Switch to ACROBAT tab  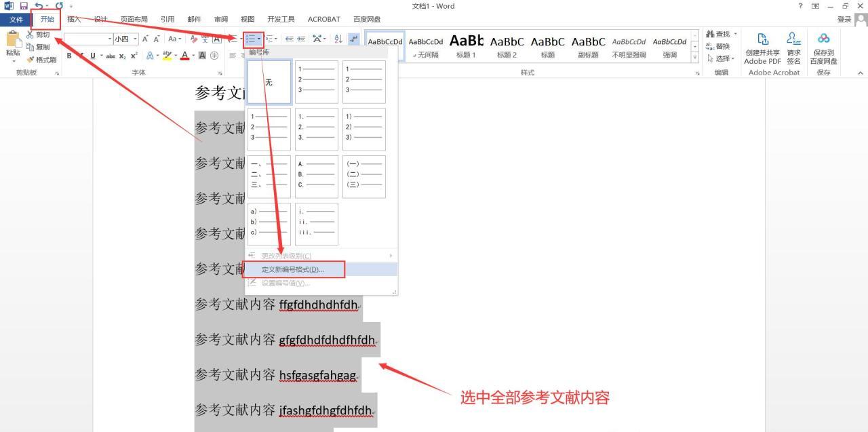(324, 19)
